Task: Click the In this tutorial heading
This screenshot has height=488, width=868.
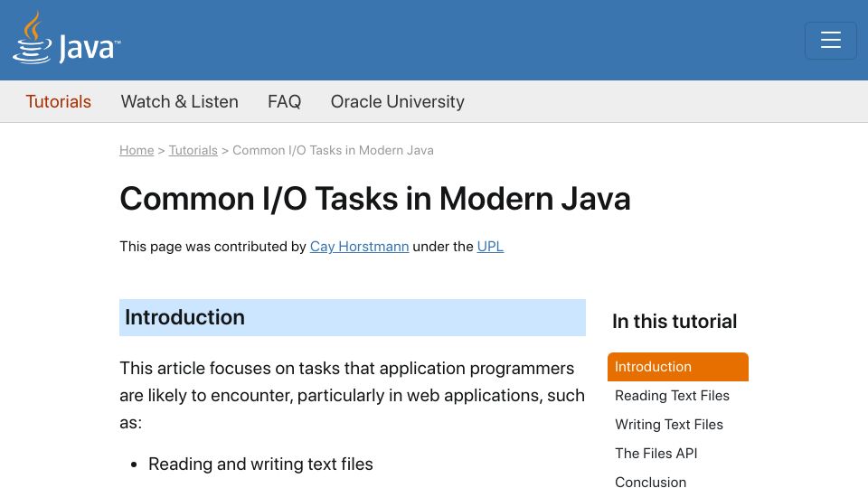Action: click(675, 322)
